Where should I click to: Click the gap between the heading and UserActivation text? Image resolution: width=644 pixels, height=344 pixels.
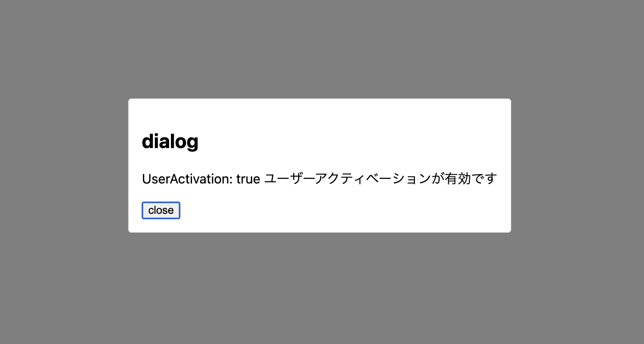(x=320, y=162)
